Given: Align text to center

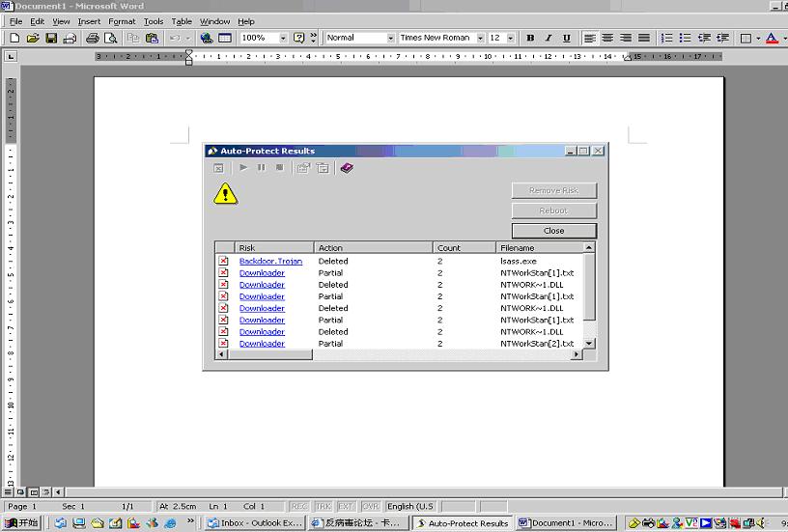Looking at the screenshot, I should click(607, 39).
